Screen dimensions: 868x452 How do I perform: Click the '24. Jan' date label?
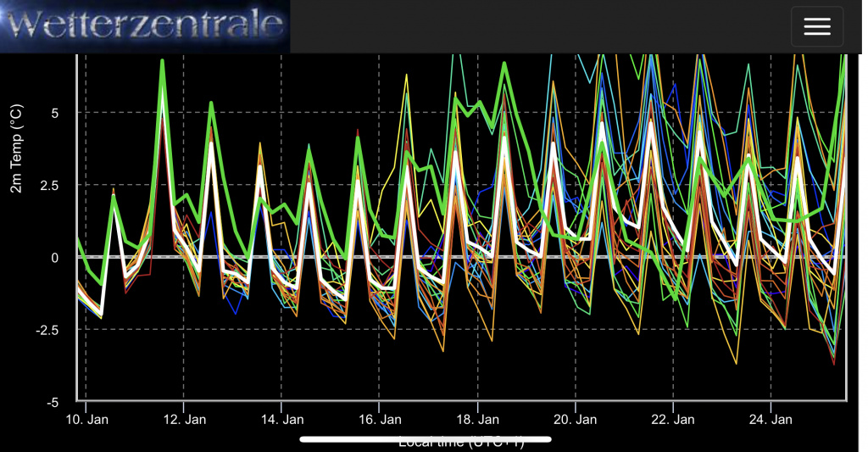[771, 419]
